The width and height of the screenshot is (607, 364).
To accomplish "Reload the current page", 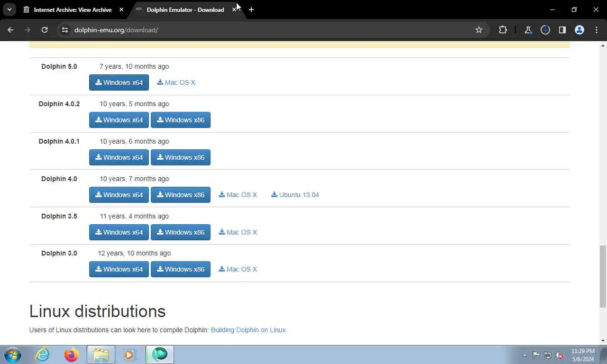I will pos(45,30).
